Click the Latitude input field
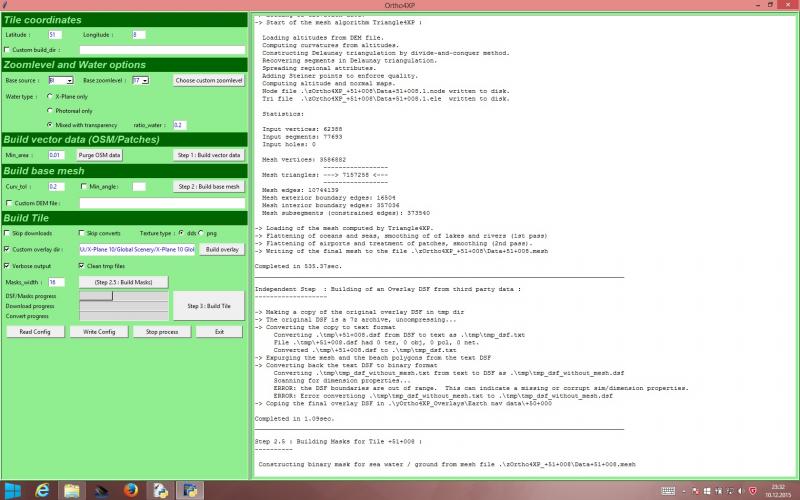This screenshot has height=500, width=800. pyautogui.click(x=55, y=35)
